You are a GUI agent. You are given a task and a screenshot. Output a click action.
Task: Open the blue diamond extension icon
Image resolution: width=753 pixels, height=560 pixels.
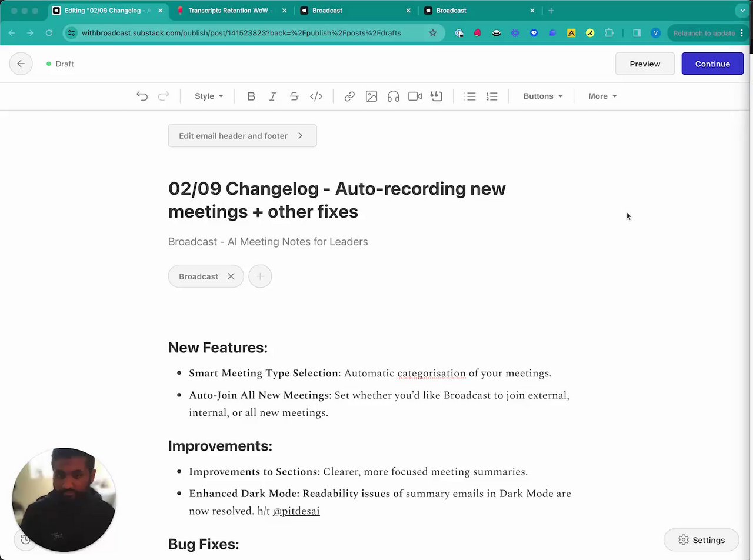click(x=534, y=33)
